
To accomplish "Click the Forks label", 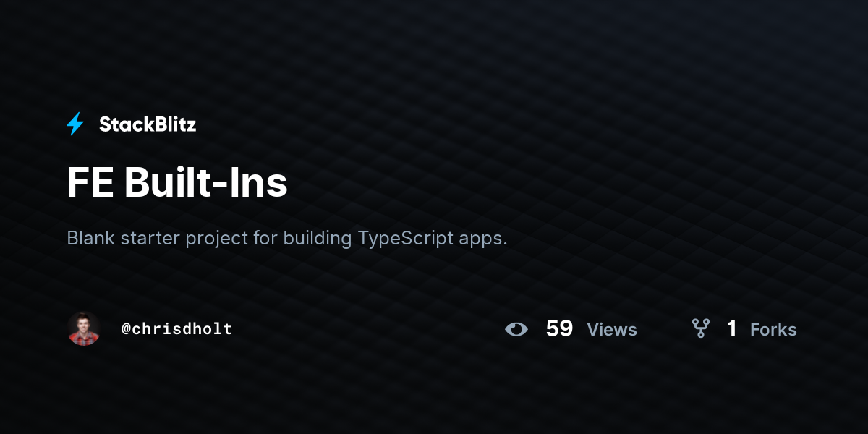I will click(x=773, y=330).
